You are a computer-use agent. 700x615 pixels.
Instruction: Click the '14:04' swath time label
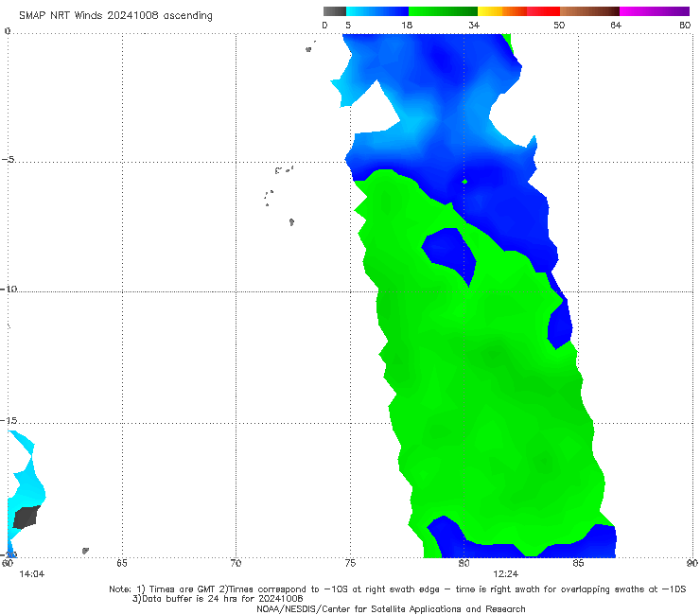click(32, 574)
